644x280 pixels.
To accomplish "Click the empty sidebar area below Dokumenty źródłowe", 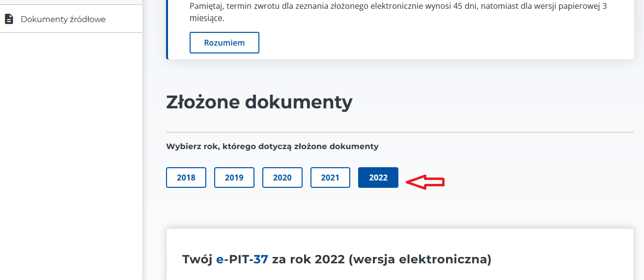I will click(71, 147).
